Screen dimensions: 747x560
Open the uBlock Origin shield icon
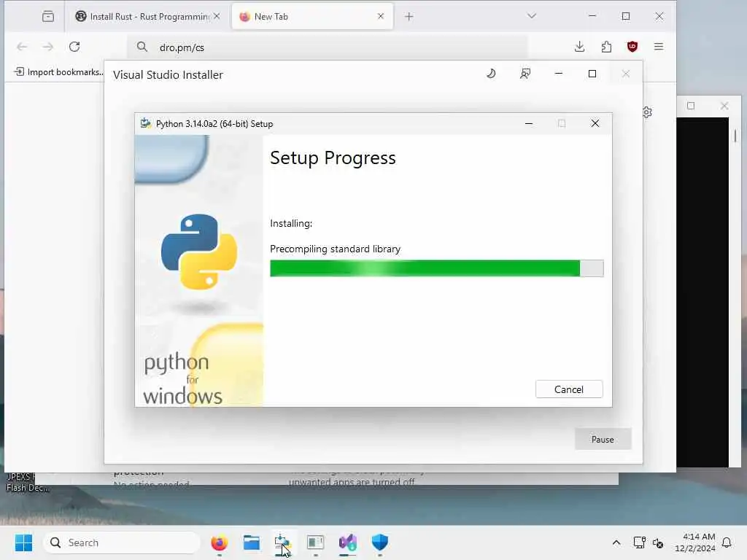coord(632,47)
